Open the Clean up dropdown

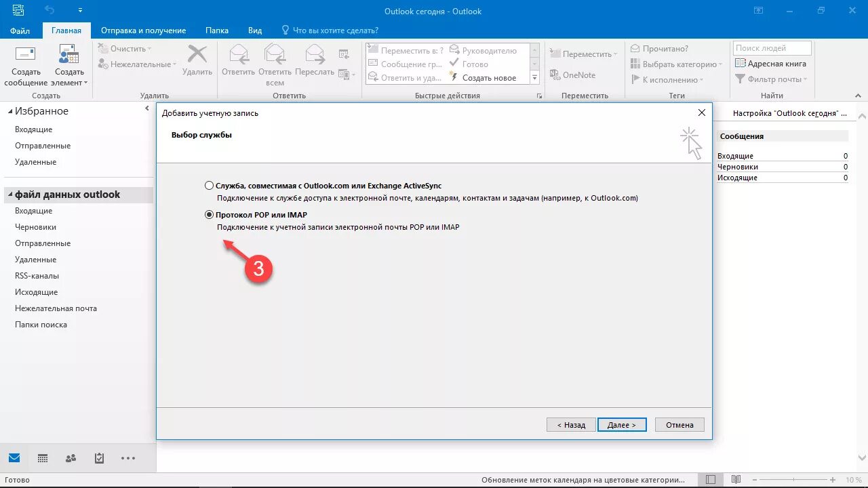[125, 49]
